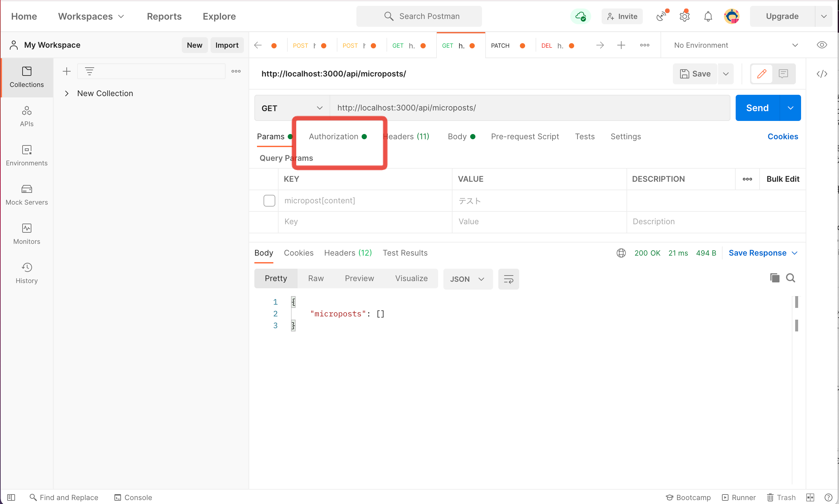Open the Collections sidebar panel
The image size is (839, 504).
pos(26,77)
